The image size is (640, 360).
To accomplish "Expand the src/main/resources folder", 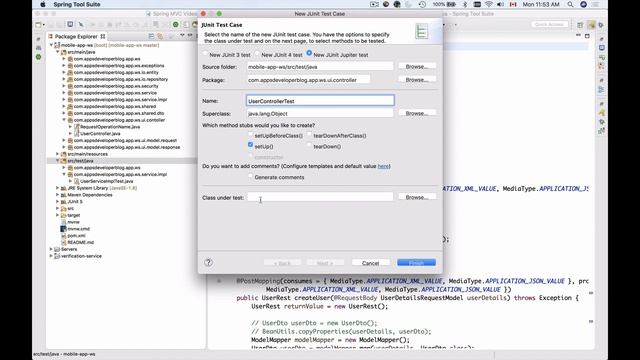I will pyautogui.click(x=58, y=154).
